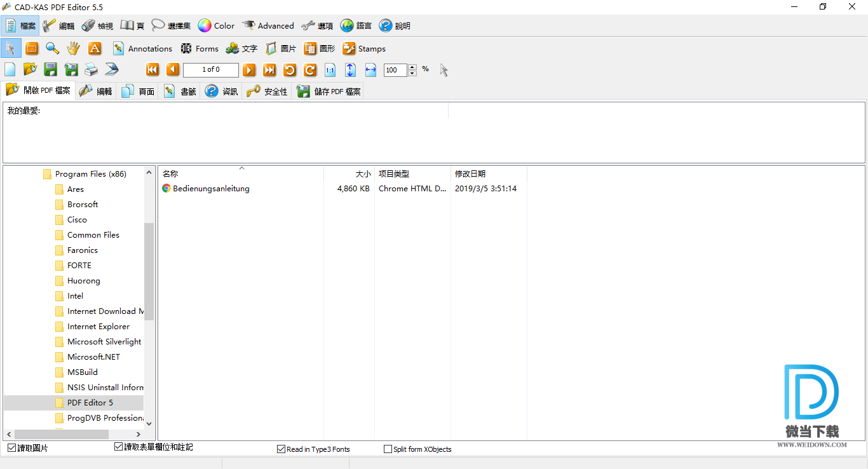Switch to the 書籤 tab
The width and height of the screenshot is (868, 469).
180,92
